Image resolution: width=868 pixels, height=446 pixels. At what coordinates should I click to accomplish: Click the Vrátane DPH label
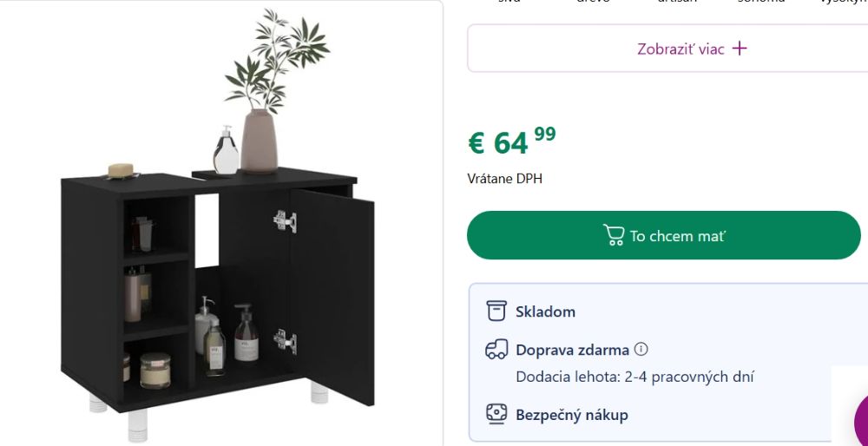coord(505,179)
